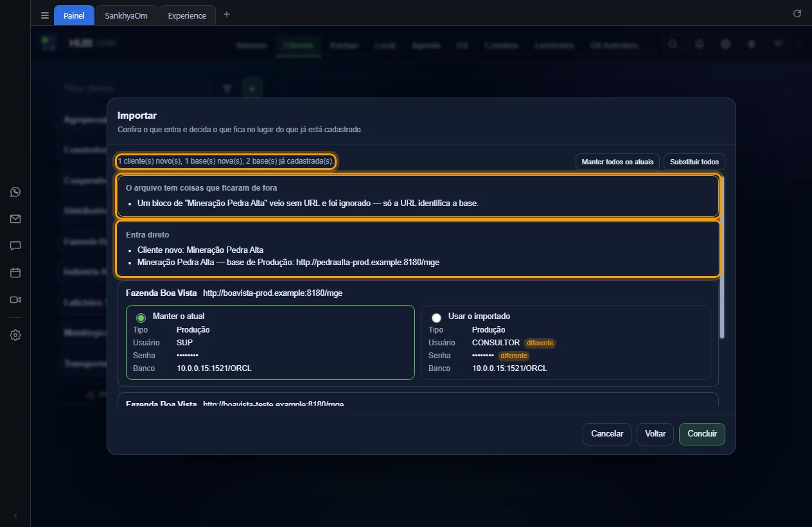Select the Usar o importado radio option

click(x=436, y=318)
